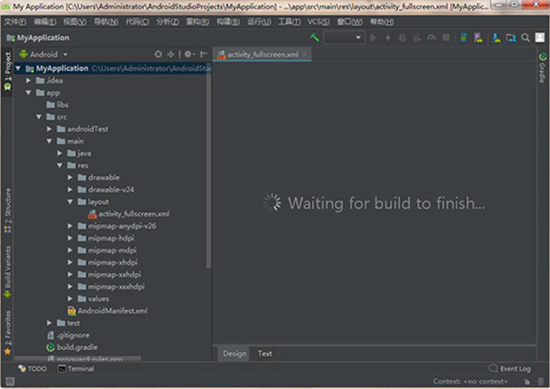Click the Sync Project with Gradle icon
The height and width of the screenshot is (389, 550).
click(x=463, y=37)
